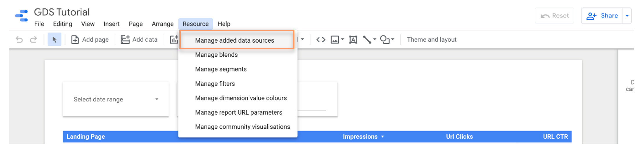The width and height of the screenshot is (644, 154).
Task: Select Manage blends from the Resource menu
Action: pyautogui.click(x=216, y=55)
